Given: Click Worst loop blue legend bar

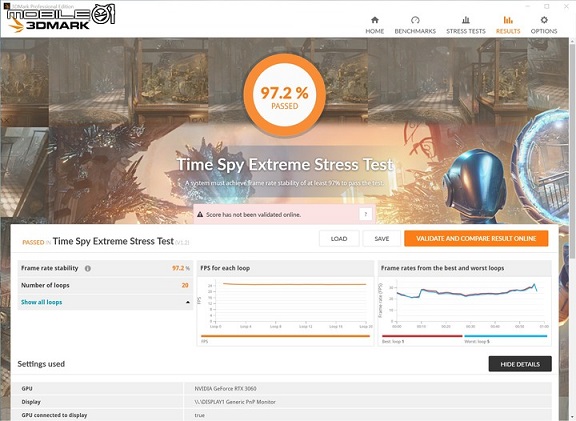Looking at the screenshot, I should coord(506,336).
